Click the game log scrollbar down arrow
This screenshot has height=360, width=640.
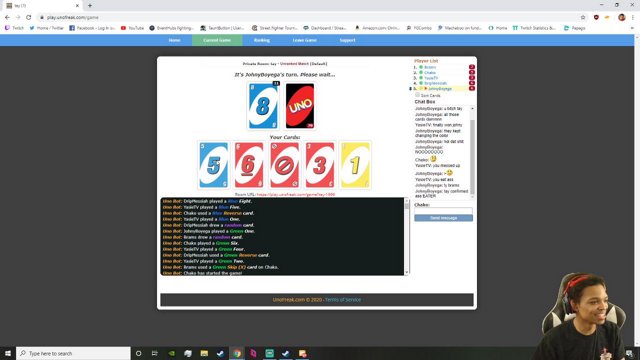point(407,272)
